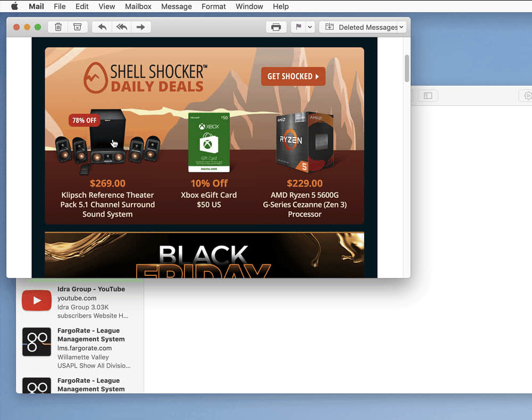Open the Klipsch speaker system product image
This screenshot has width=532, height=420.
[x=107, y=141]
